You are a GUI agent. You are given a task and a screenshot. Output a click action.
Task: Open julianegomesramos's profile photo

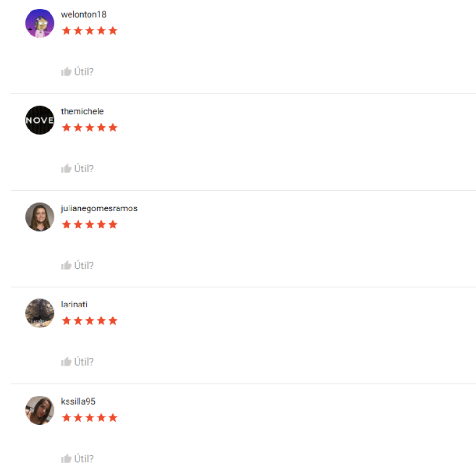40,217
